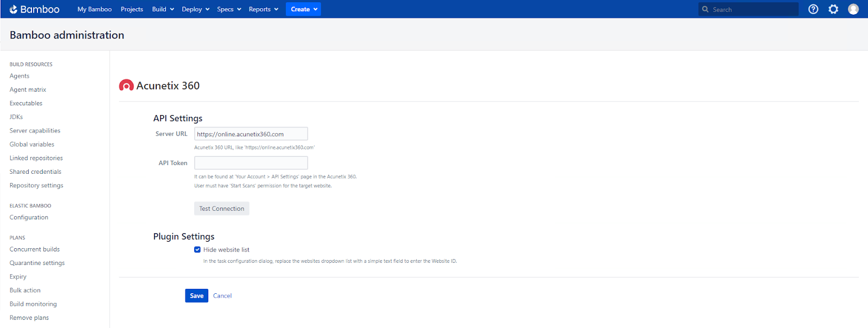Image resolution: width=868 pixels, height=328 pixels.
Task: Go to My Bamboo
Action: pos(94,9)
